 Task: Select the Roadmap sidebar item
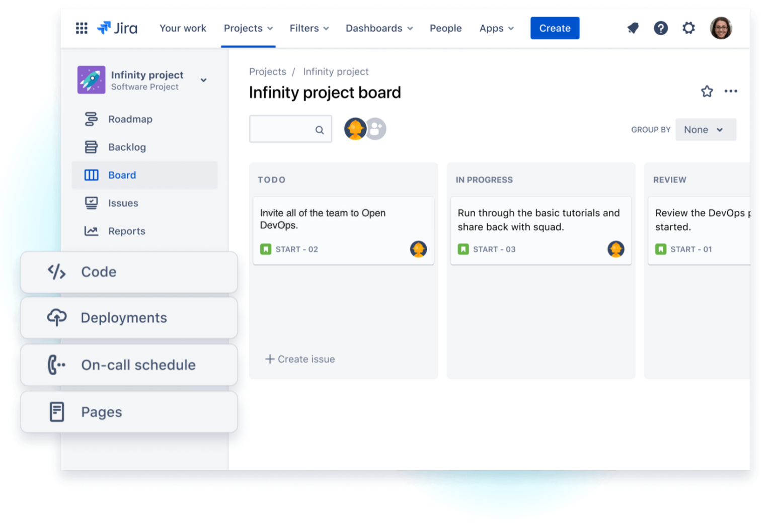point(130,119)
